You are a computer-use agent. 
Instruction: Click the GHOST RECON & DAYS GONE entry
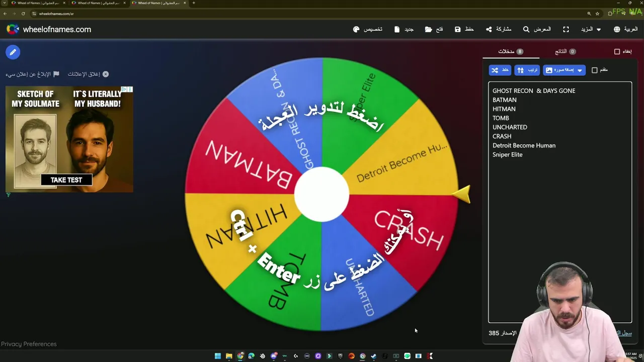tap(534, 90)
